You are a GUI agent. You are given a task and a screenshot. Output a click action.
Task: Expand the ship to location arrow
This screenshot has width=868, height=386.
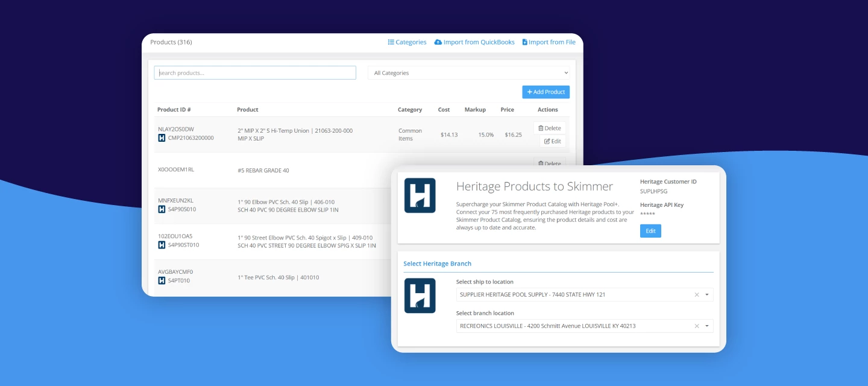pos(707,295)
